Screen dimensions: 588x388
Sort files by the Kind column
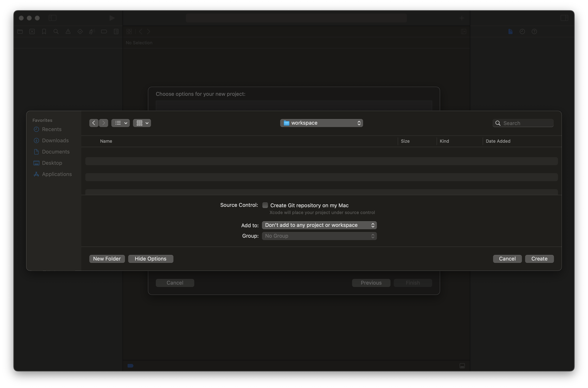click(x=444, y=141)
